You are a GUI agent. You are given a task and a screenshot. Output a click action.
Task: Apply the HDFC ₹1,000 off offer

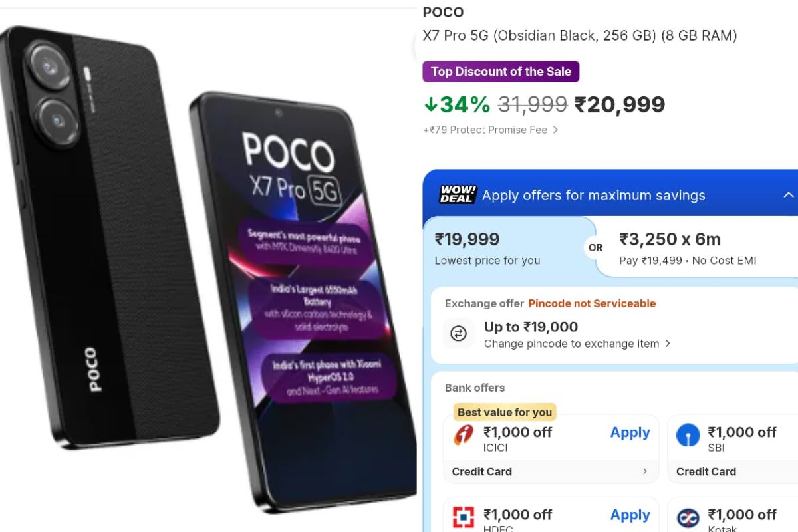[630, 514]
